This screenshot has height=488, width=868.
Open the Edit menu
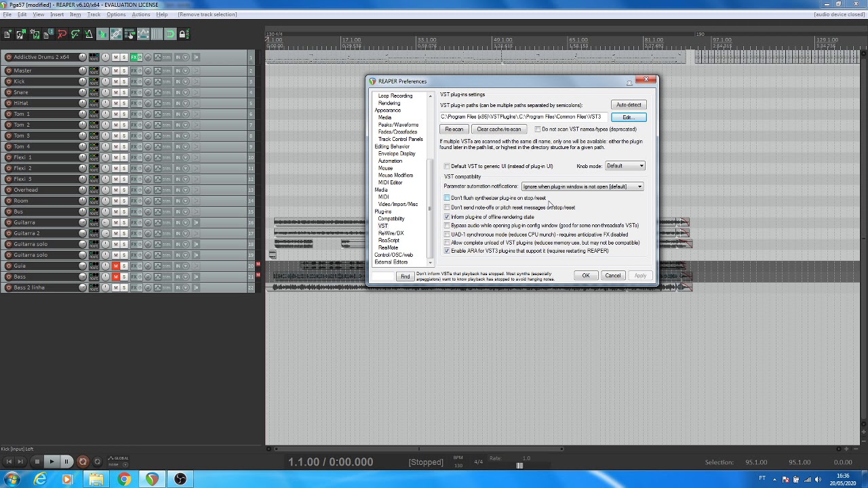[x=22, y=14]
